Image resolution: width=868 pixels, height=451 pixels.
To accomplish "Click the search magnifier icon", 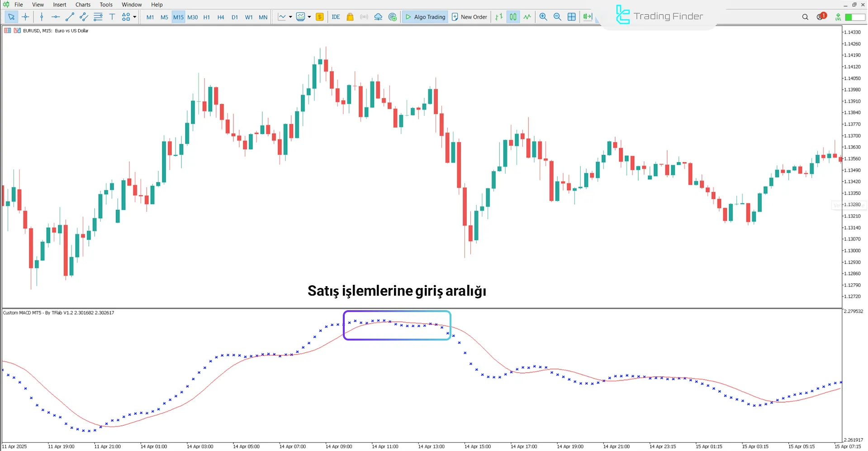I will tap(805, 17).
